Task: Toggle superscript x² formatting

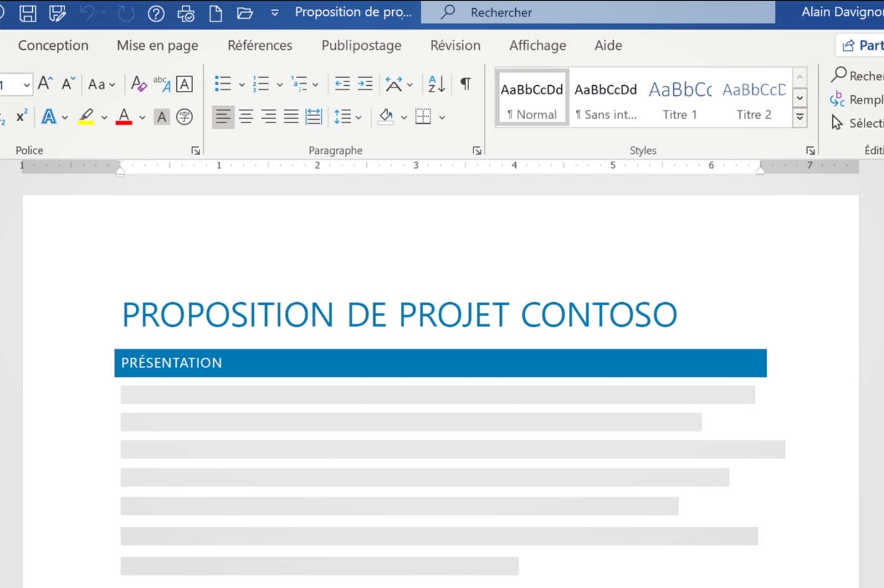Action: 22,116
